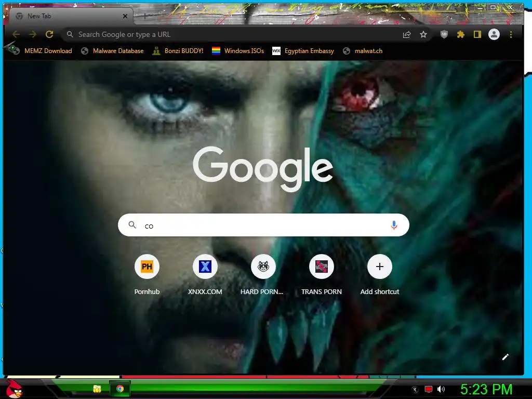The height and width of the screenshot is (399, 532).
Task: Click the Chrome taskbar icon
Action: pos(120,389)
